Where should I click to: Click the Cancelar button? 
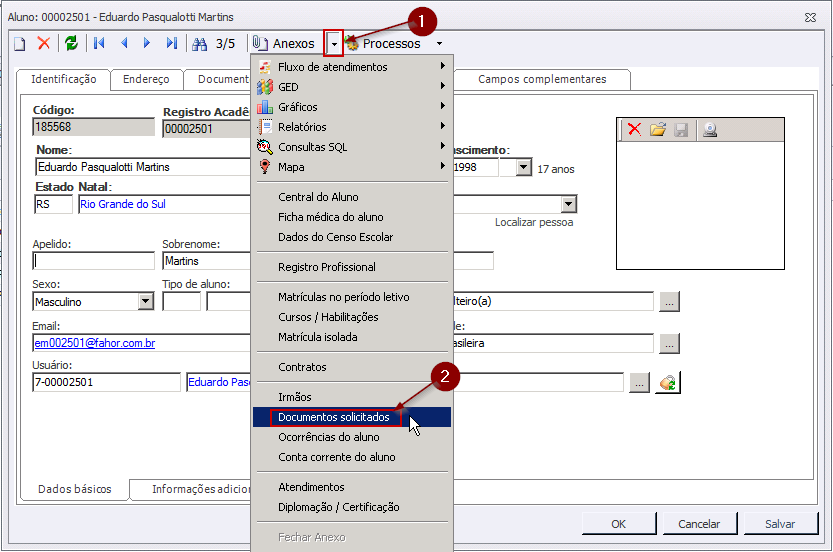point(699,524)
